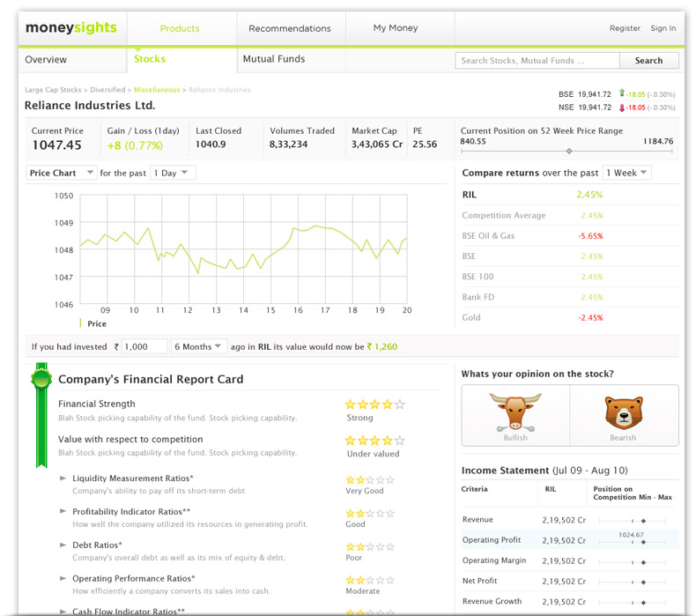The image size is (696, 616).
Task: Expand Debt Ratios section
Action: (x=63, y=545)
